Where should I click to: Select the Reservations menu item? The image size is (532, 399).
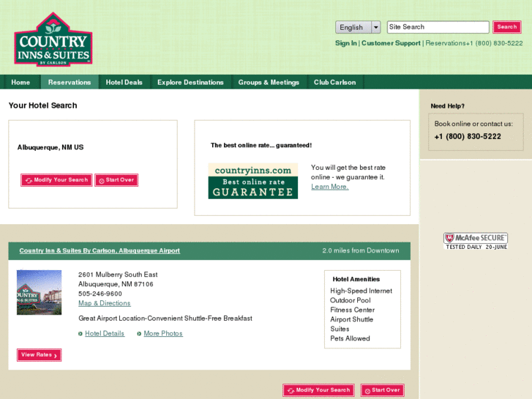coord(70,82)
